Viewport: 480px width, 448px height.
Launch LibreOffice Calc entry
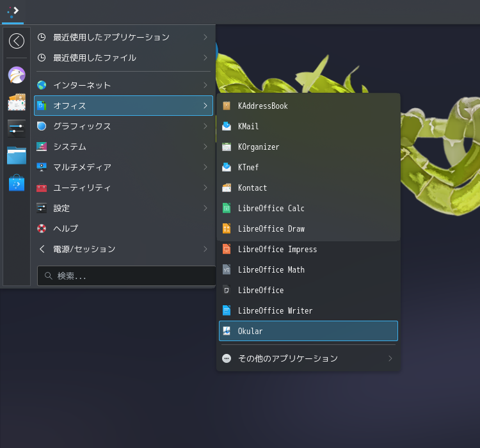tap(308, 208)
